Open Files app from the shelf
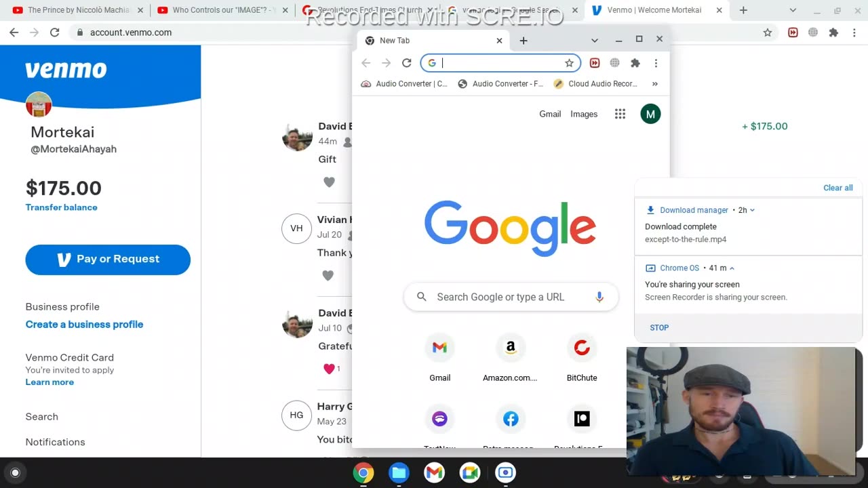 click(399, 473)
